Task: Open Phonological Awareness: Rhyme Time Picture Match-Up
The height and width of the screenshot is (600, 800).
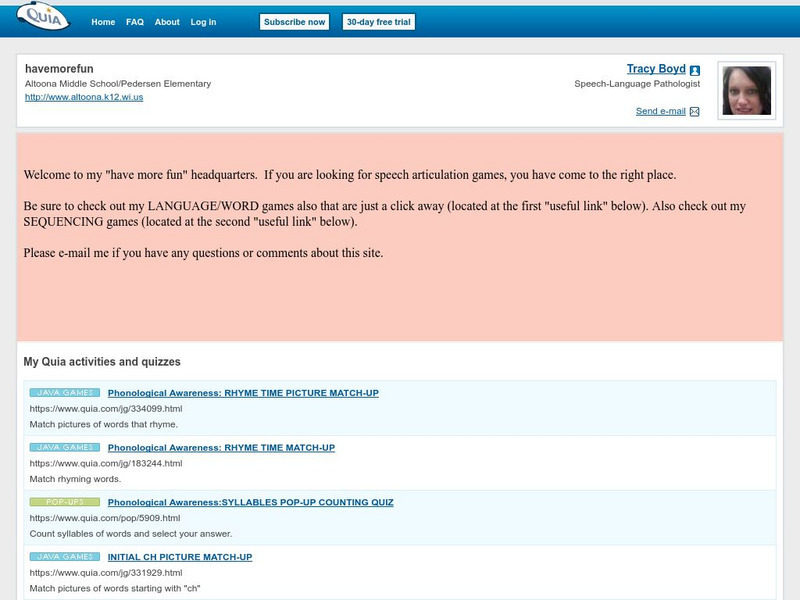Action: tap(243, 393)
